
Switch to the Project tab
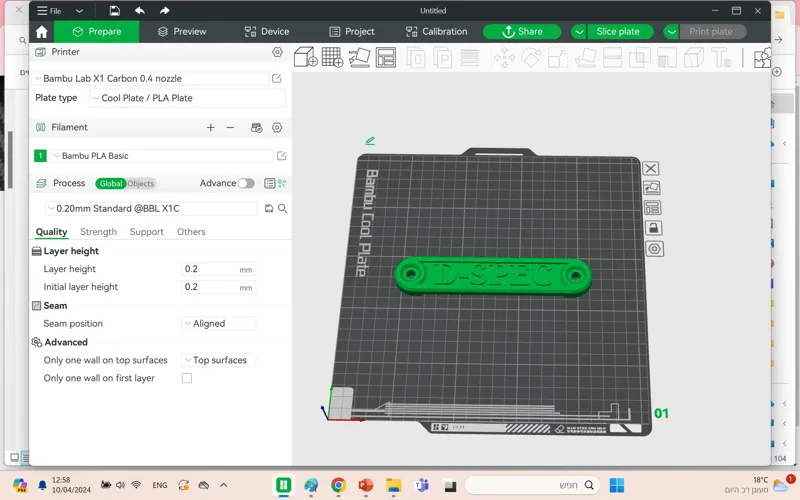352,32
